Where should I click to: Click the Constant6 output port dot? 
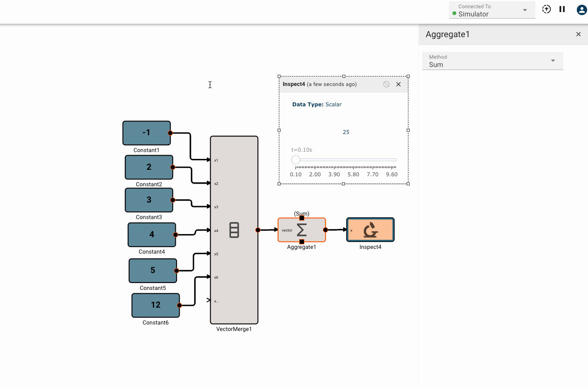179,305
